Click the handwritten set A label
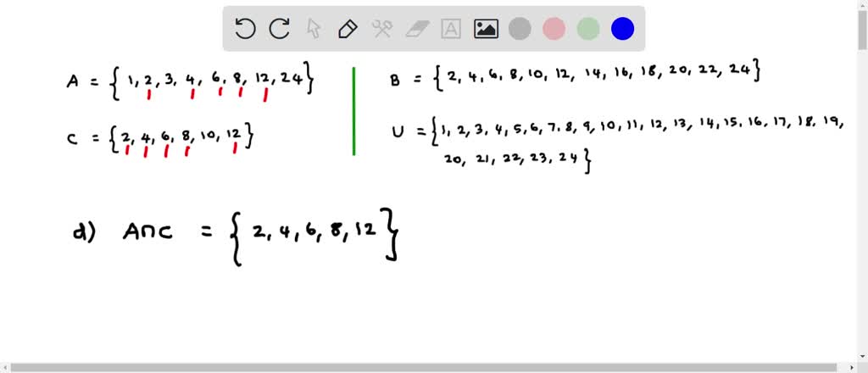Viewport: 868px width, 373px height. (72, 81)
